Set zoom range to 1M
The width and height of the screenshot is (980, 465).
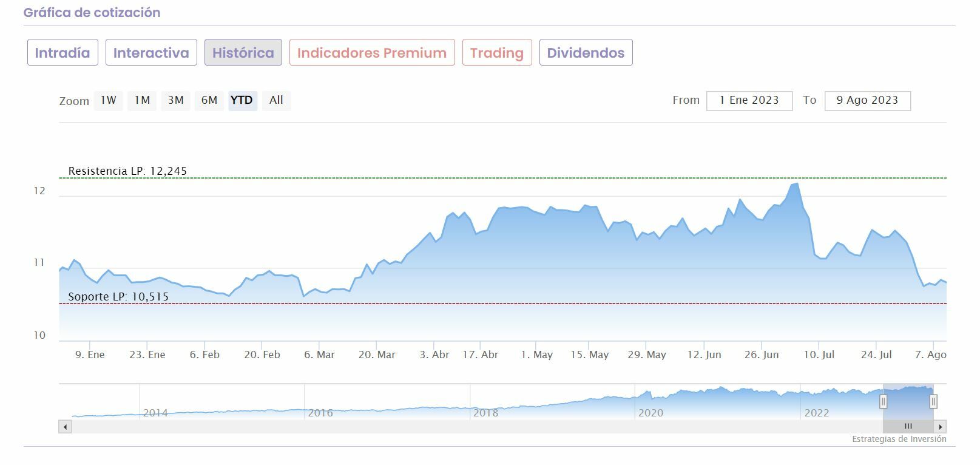(142, 100)
